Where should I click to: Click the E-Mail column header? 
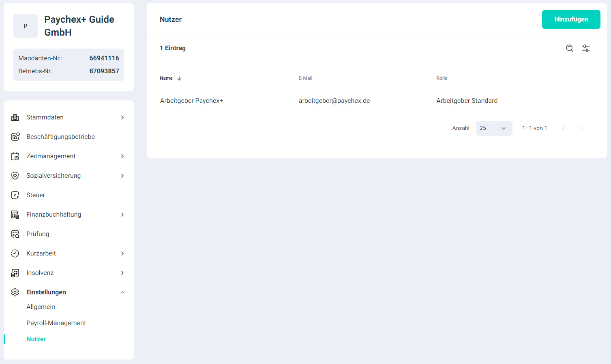tap(306, 78)
